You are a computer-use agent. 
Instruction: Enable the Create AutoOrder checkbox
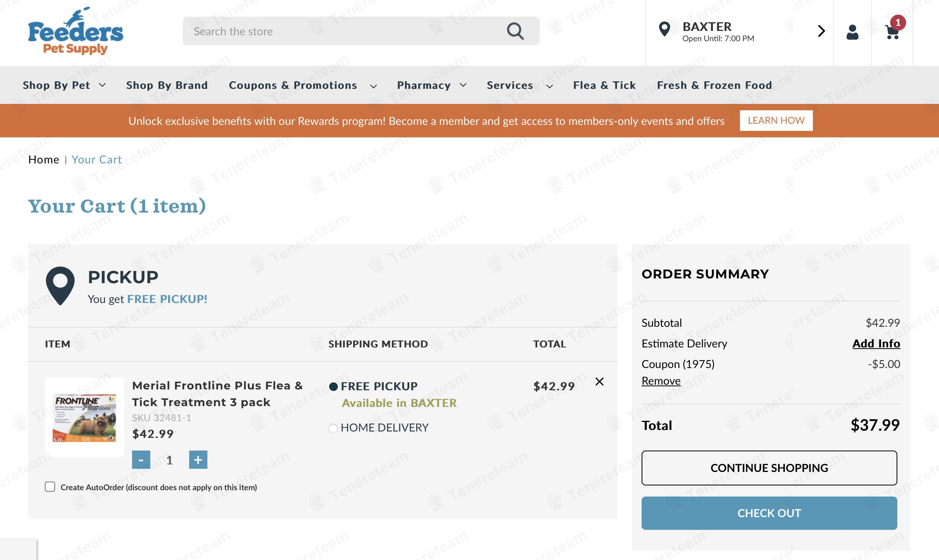[x=50, y=487]
